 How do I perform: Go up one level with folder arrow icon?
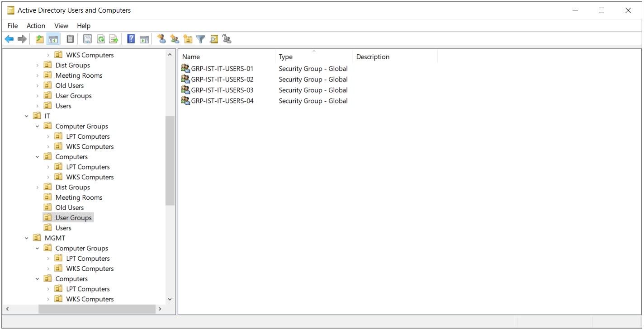(x=40, y=39)
